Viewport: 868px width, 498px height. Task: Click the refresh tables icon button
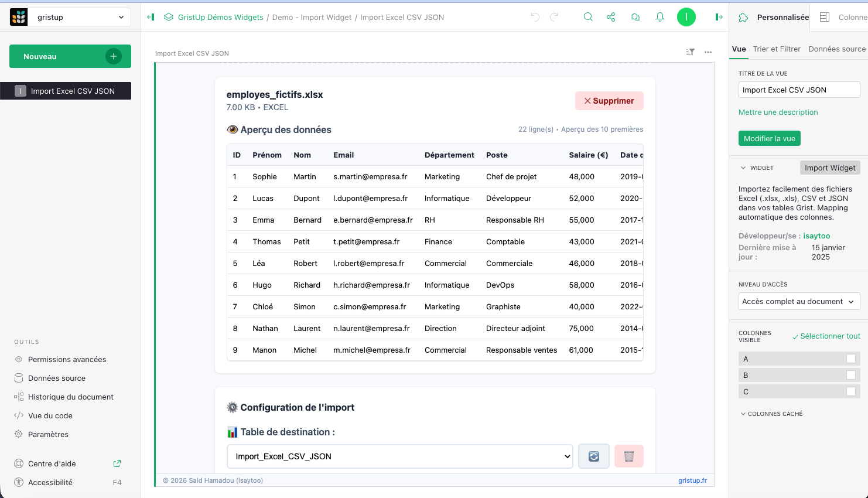coord(594,456)
